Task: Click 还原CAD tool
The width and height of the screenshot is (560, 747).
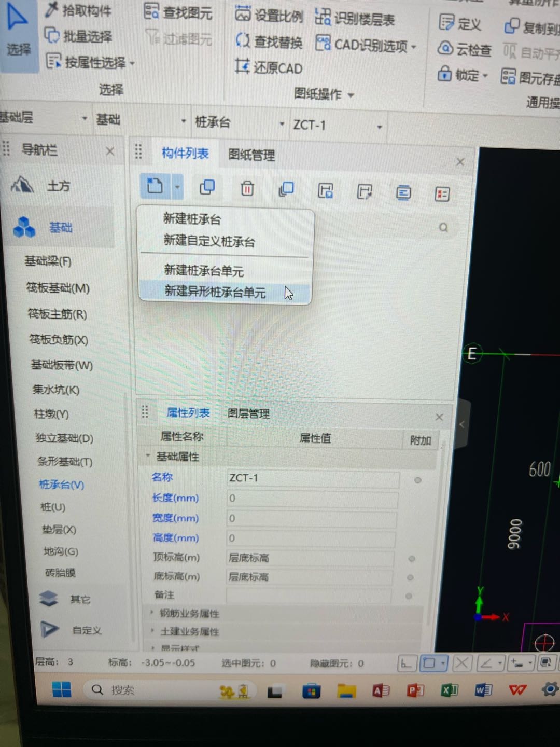Action: click(x=269, y=67)
